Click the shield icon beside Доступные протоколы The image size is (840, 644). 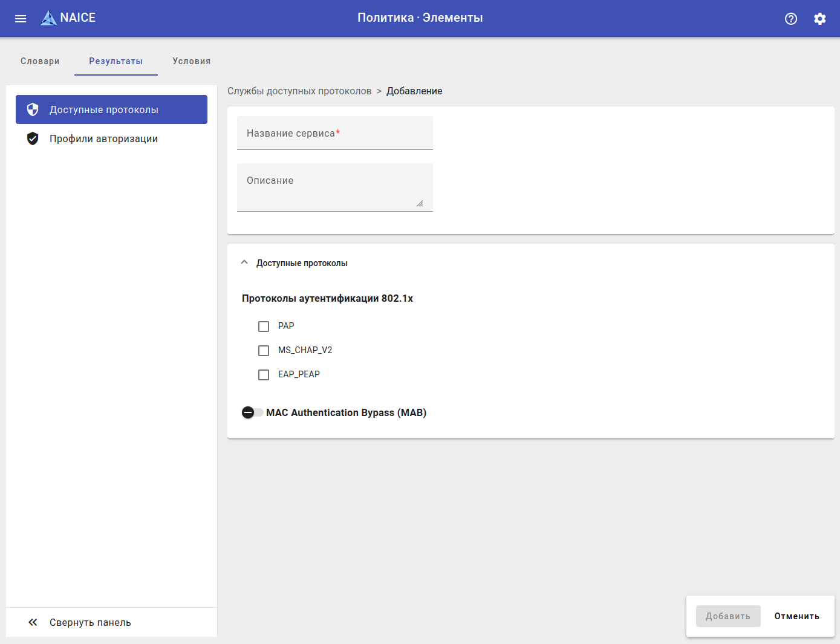click(x=33, y=109)
